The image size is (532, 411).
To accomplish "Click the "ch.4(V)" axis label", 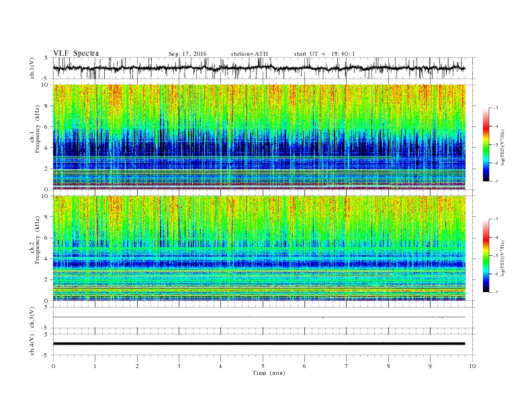I will tap(32, 345).
